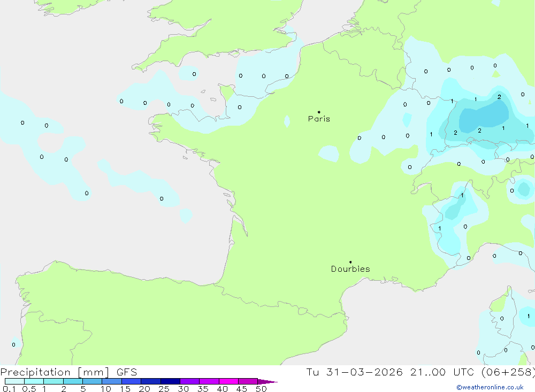Click the legend value 0.5
Viewport: 535px width, 392px height.
click(x=29, y=389)
